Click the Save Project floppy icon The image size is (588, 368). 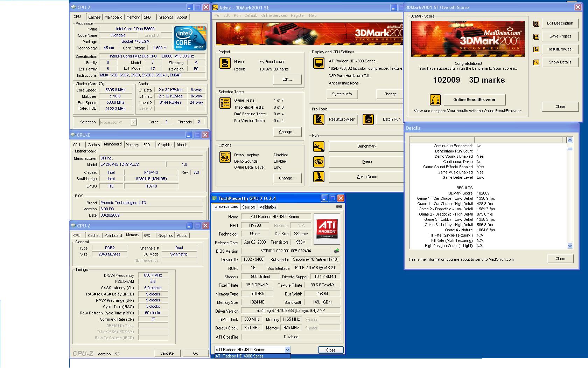pyautogui.click(x=536, y=36)
